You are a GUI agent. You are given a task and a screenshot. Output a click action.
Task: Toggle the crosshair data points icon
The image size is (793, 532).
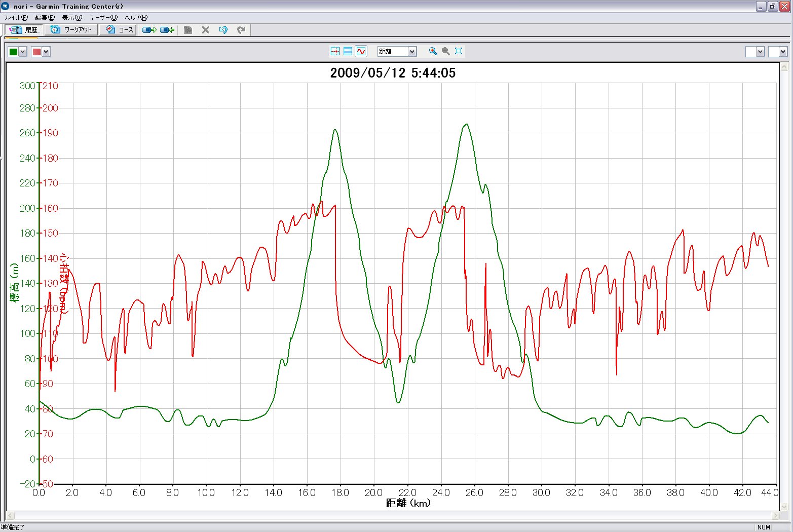(335, 51)
